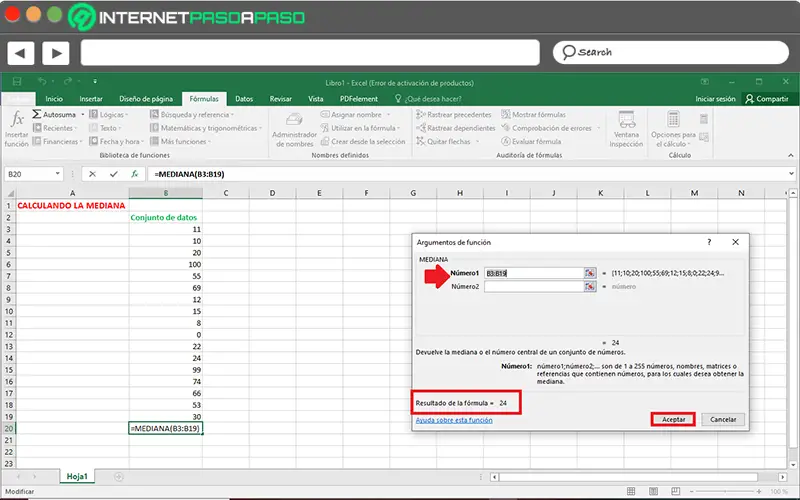Open customize quick access toolbar dropdown
This screenshot has height=500, width=800.
coord(95,82)
